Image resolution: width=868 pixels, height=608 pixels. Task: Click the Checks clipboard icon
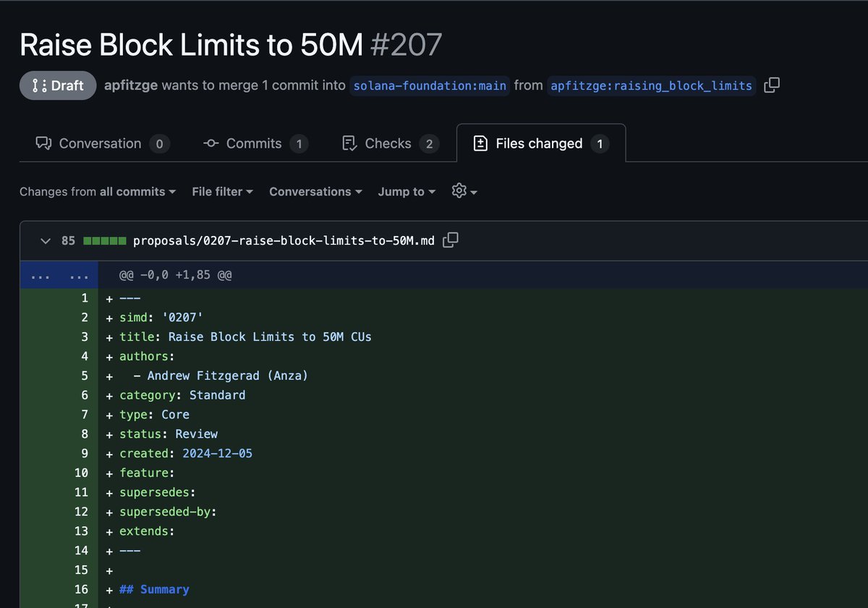click(349, 143)
